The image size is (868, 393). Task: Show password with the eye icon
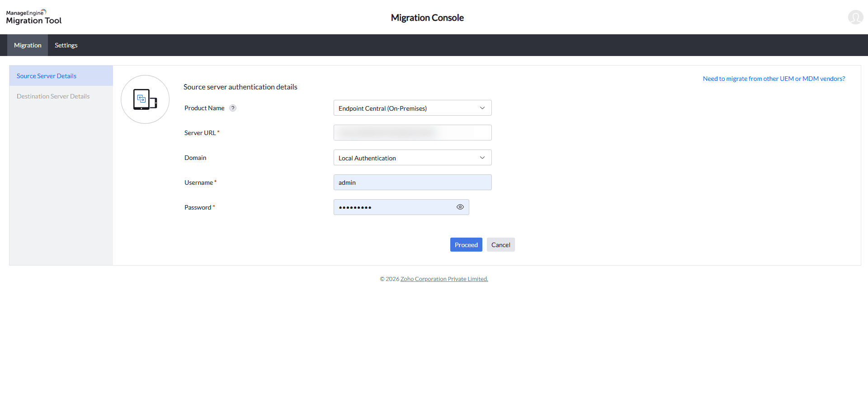coord(460,207)
